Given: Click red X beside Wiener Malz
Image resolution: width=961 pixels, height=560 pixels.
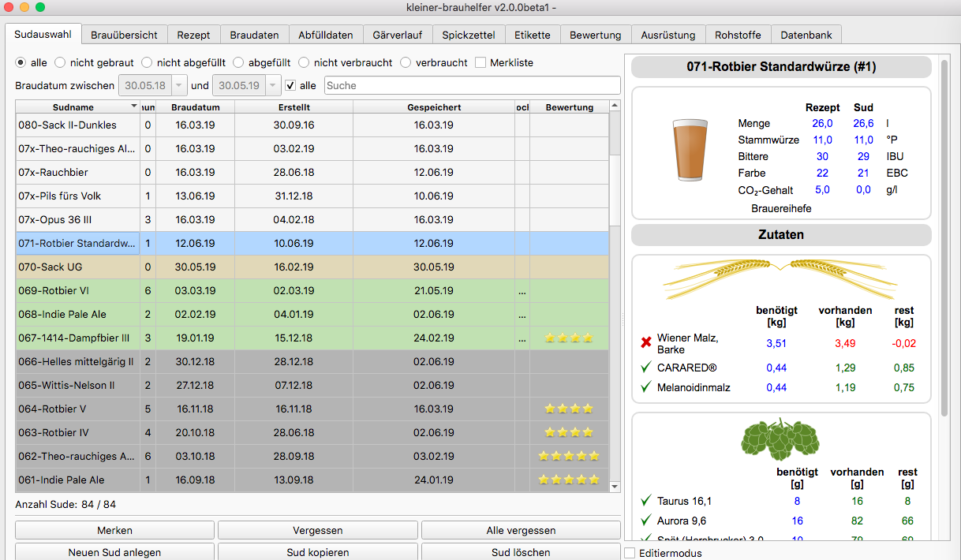Looking at the screenshot, I should [646, 342].
